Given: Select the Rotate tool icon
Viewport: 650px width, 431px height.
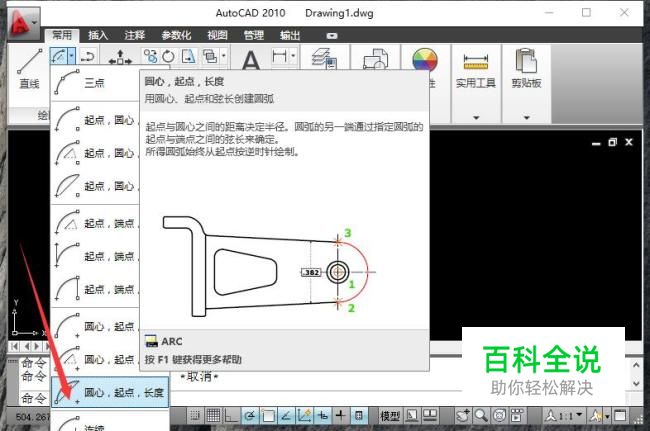Looking at the screenshot, I should (x=168, y=56).
